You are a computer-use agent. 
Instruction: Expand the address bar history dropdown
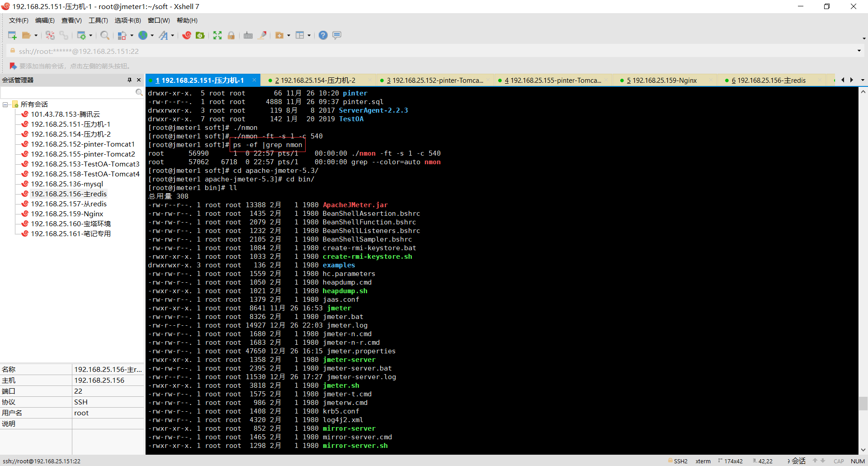coord(859,51)
